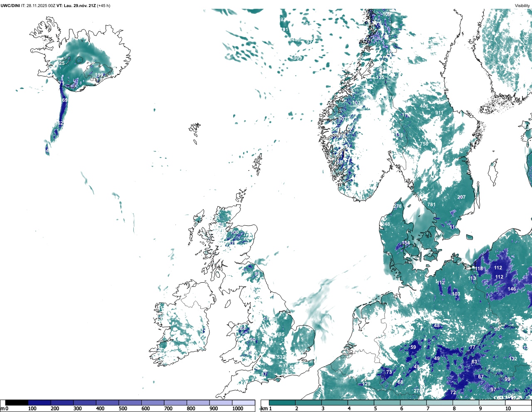Click visibility value 406 in Sweden

tap(424, 106)
